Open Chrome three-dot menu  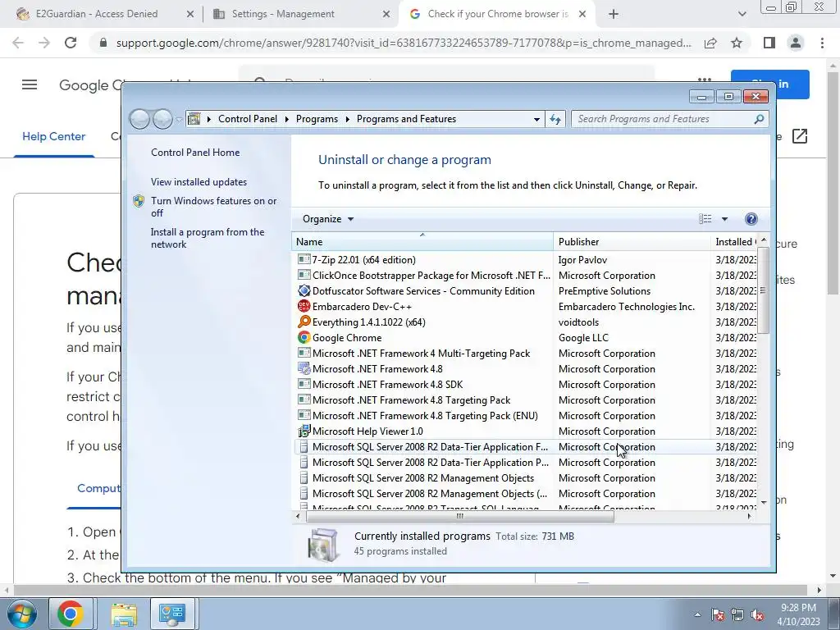tap(822, 43)
